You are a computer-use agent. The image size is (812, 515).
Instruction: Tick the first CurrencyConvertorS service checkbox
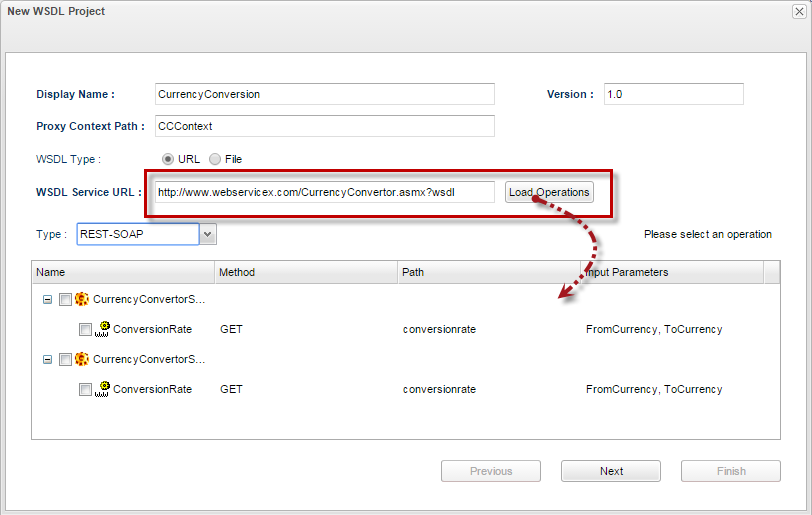coord(65,299)
